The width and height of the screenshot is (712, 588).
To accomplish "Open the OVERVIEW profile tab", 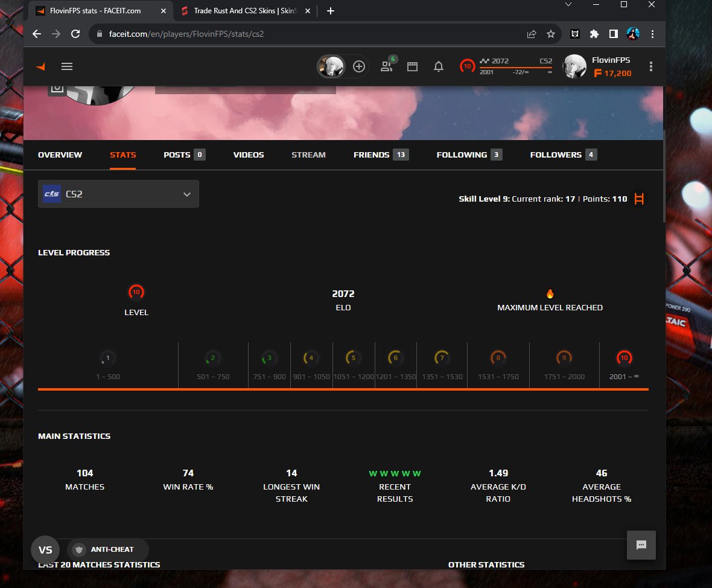I will [60, 155].
